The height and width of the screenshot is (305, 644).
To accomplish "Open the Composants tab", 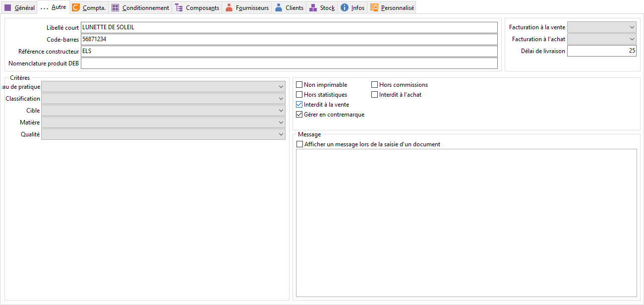I will 197,8.
